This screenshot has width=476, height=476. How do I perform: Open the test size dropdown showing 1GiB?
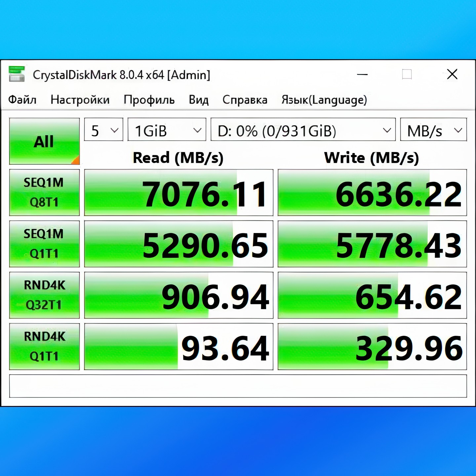pyautogui.click(x=167, y=130)
